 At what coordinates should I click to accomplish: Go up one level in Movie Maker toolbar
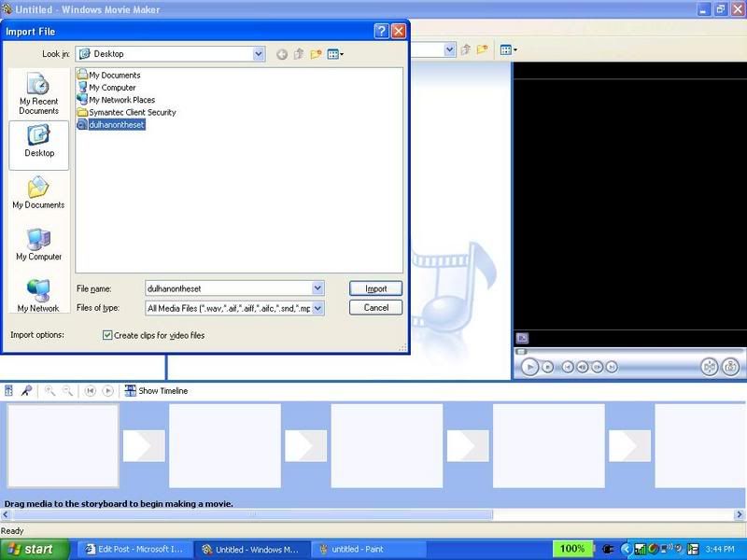[466, 49]
